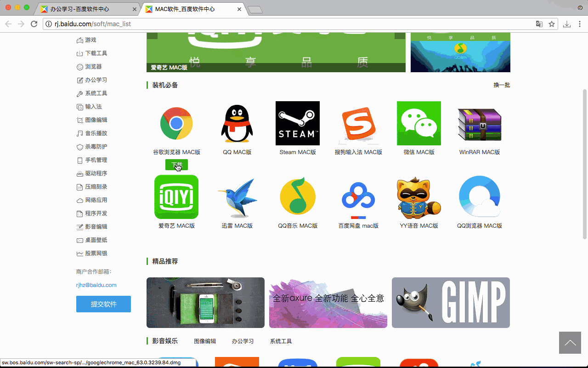Open the QQ Music concert banner
Viewport: 588px width, 368px height.
point(460,52)
